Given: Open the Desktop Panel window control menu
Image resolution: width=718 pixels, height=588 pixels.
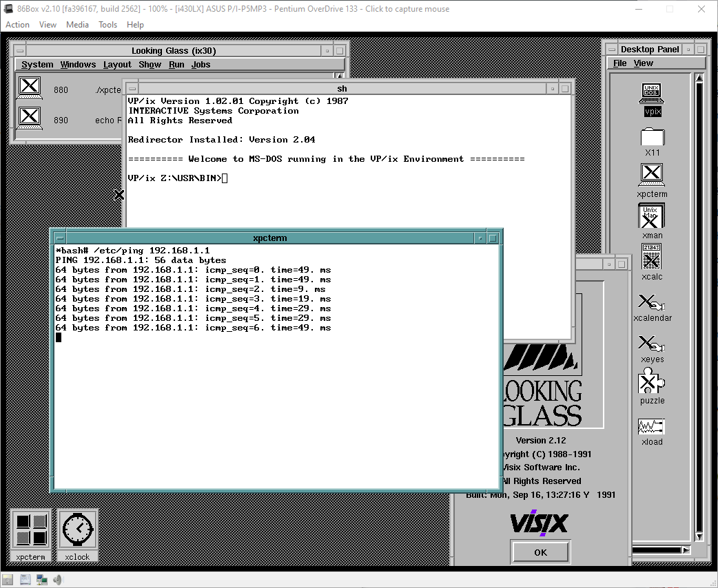Looking at the screenshot, I should point(613,48).
